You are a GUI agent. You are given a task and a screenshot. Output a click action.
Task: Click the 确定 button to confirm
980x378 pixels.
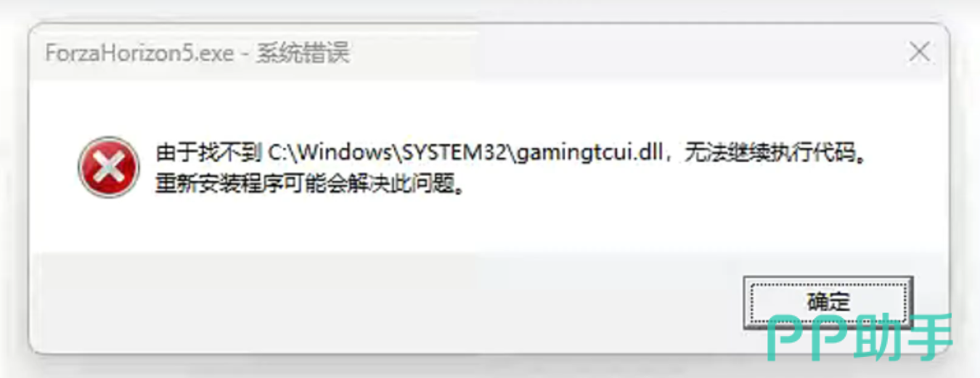point(828,300)
